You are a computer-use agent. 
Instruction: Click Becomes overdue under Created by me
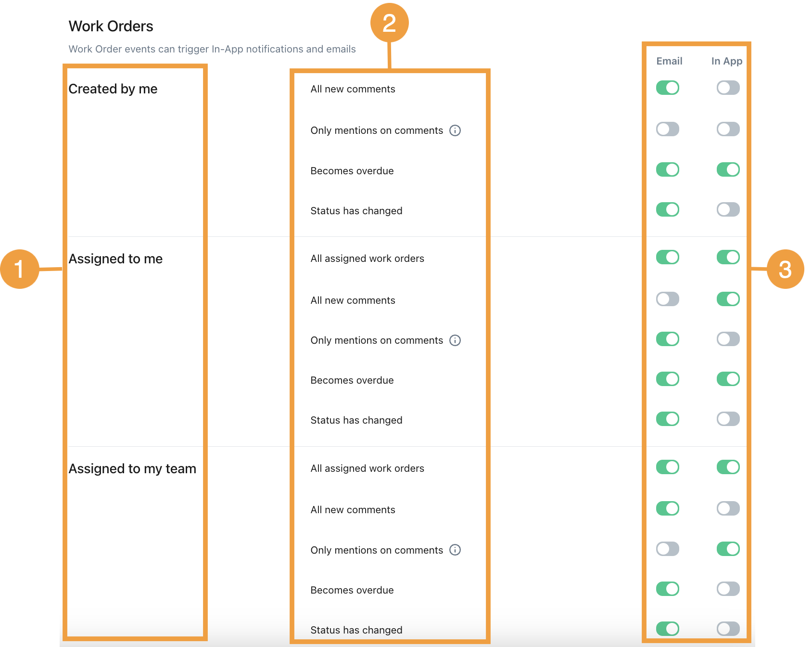[352, 171]
